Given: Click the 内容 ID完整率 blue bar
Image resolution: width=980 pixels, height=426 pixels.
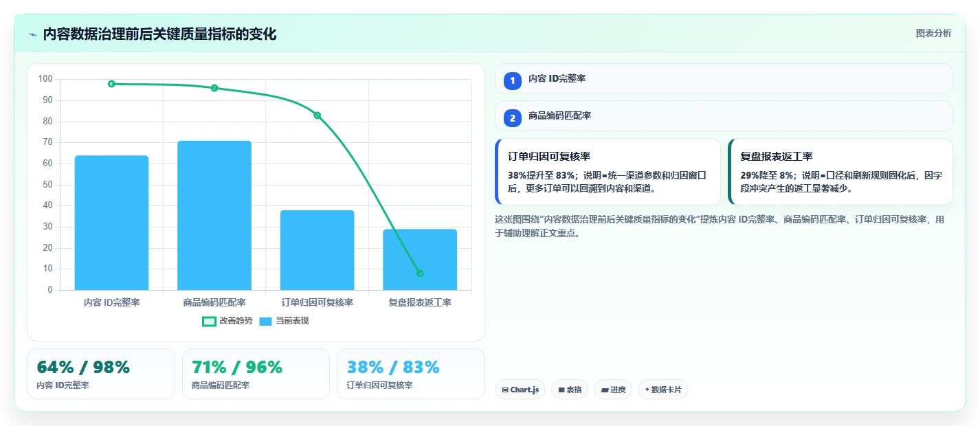Looking at the screenshot, I should (111, 223).
